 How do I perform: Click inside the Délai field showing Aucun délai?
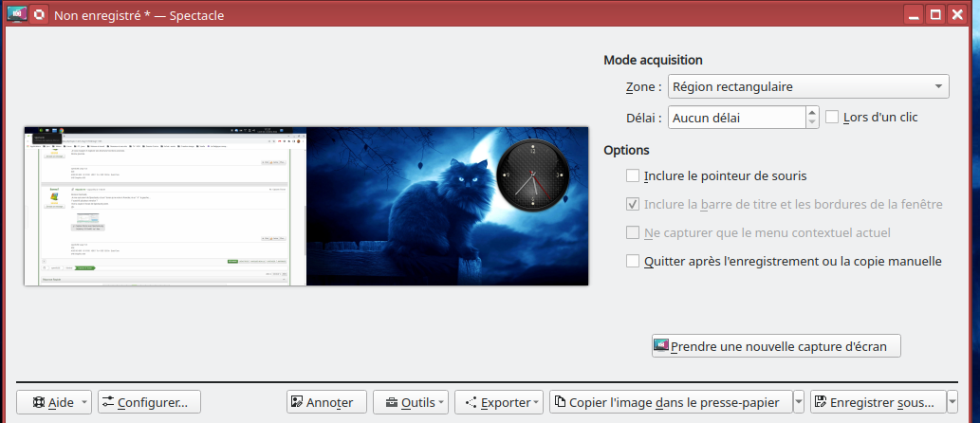pyautogui.click(x=735, y=118)
